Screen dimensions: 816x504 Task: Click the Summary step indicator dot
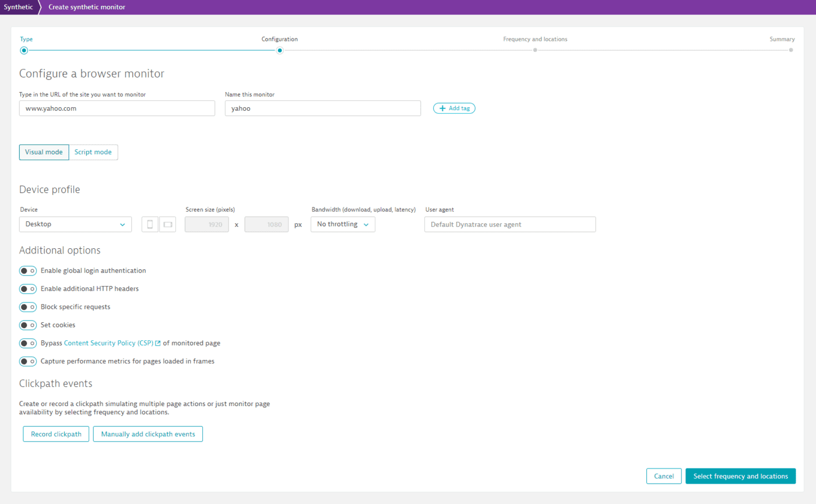(791, 50)
